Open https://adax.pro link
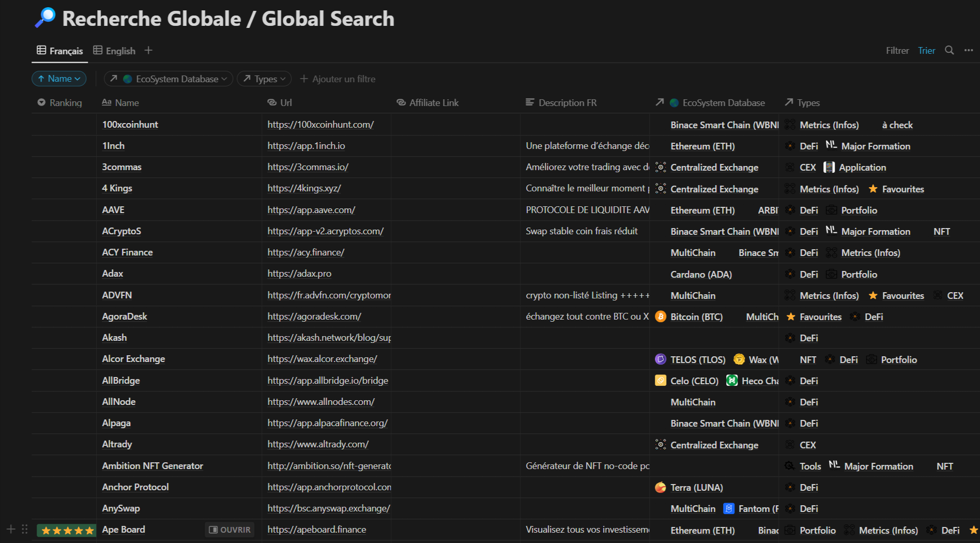This screenshot has width=980, height=543. [299, 274]
